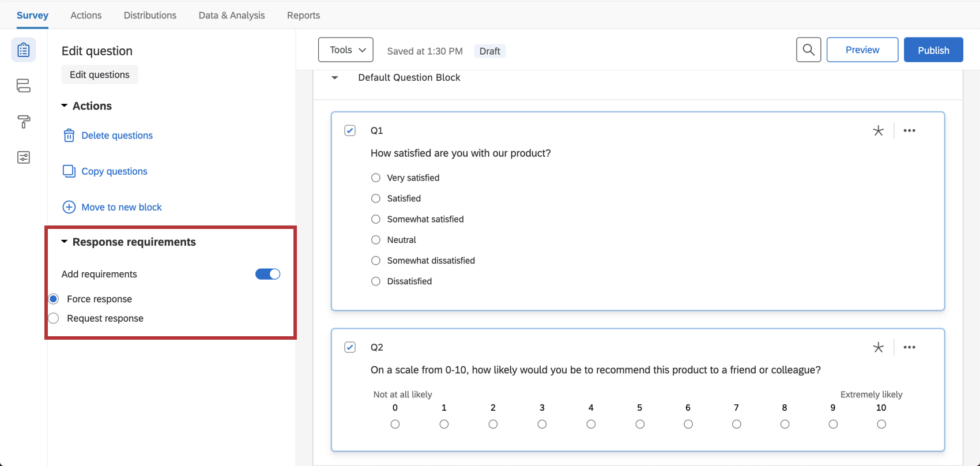Open Look and Feel paint roller icon
The width and height of the screenshot is (980, 466).
24,122
